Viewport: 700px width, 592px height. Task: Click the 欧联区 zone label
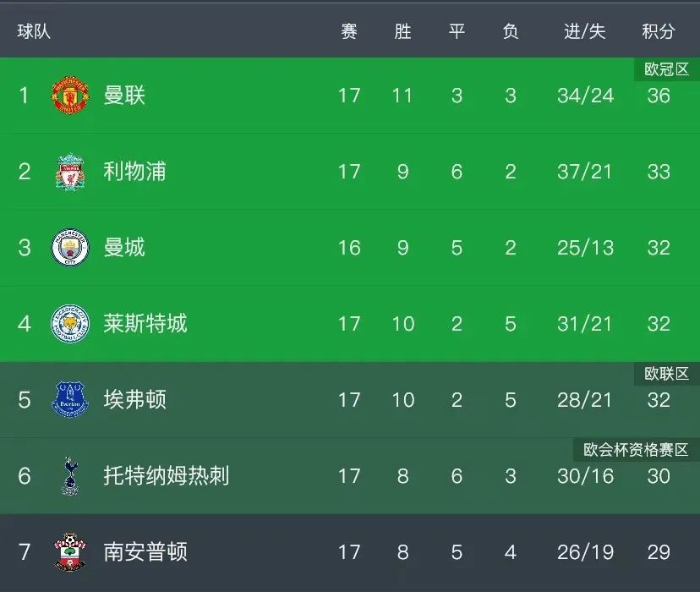666,374
